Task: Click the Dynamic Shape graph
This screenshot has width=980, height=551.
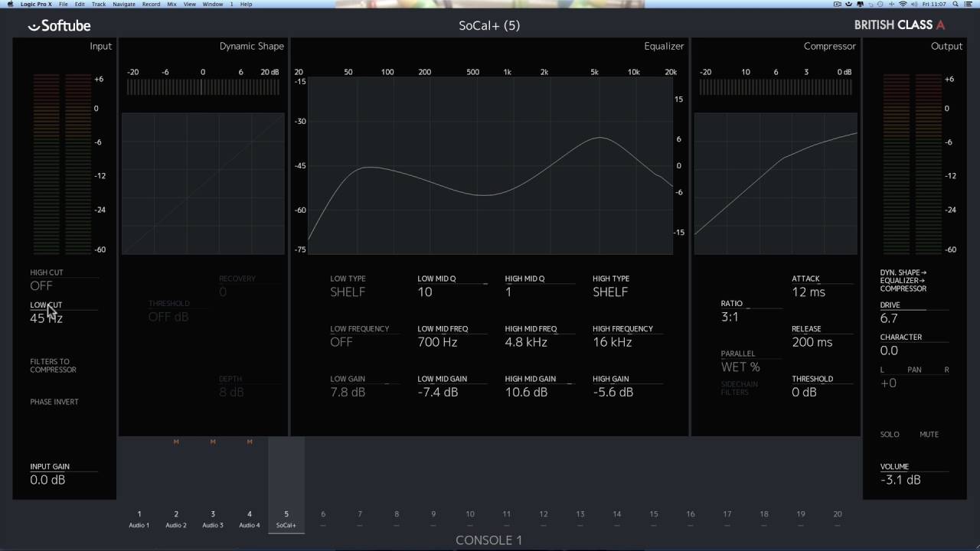Action: pyautogui.click(x=203, y=184)
